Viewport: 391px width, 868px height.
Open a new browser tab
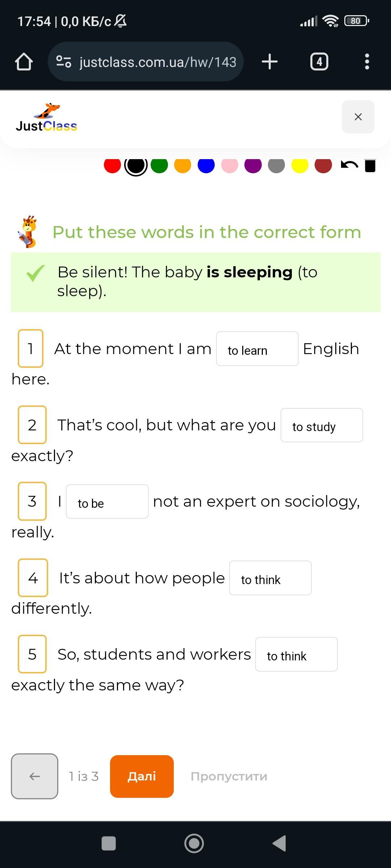click(x=269, y=61)
